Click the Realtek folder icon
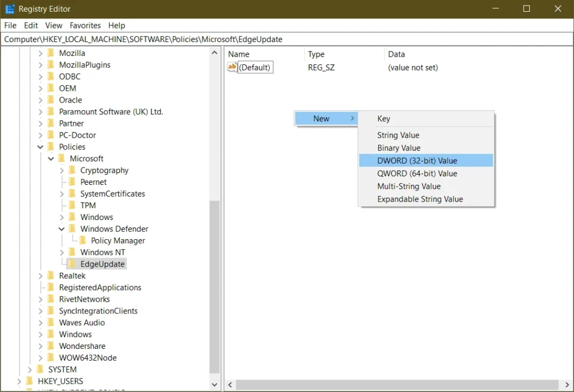Screen dimensions: 574x392 tap(51, 276)
